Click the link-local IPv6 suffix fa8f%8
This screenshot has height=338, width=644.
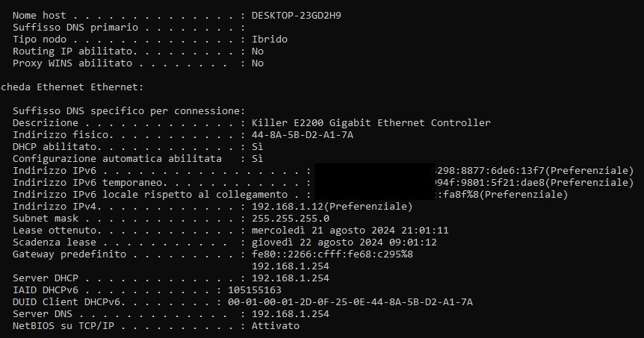point(461,195)
